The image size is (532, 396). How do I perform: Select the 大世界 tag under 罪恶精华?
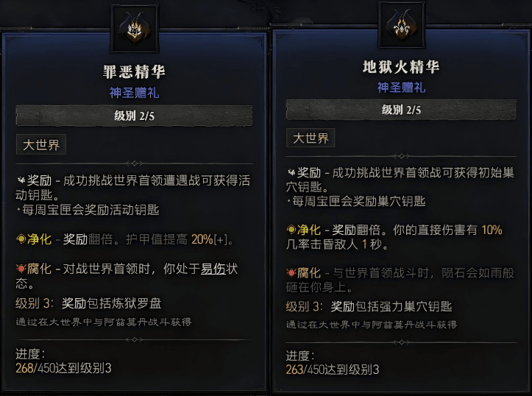pos(42,145)
